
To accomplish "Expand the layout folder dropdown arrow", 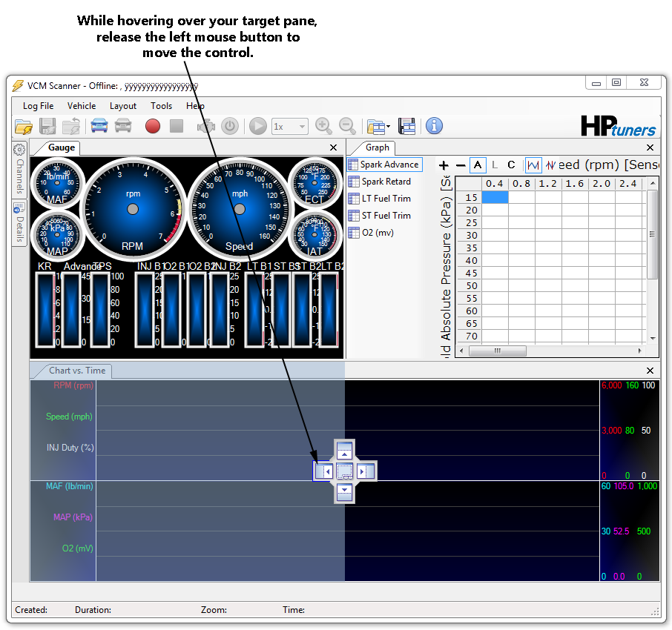I will tap(388, 127).
